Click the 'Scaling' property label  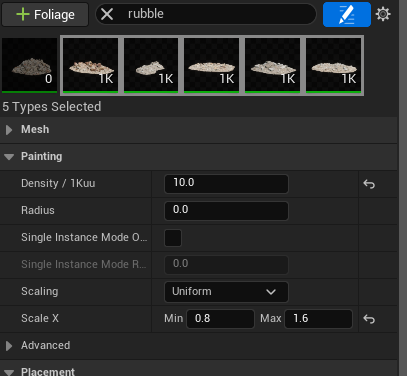click(40, 291)
